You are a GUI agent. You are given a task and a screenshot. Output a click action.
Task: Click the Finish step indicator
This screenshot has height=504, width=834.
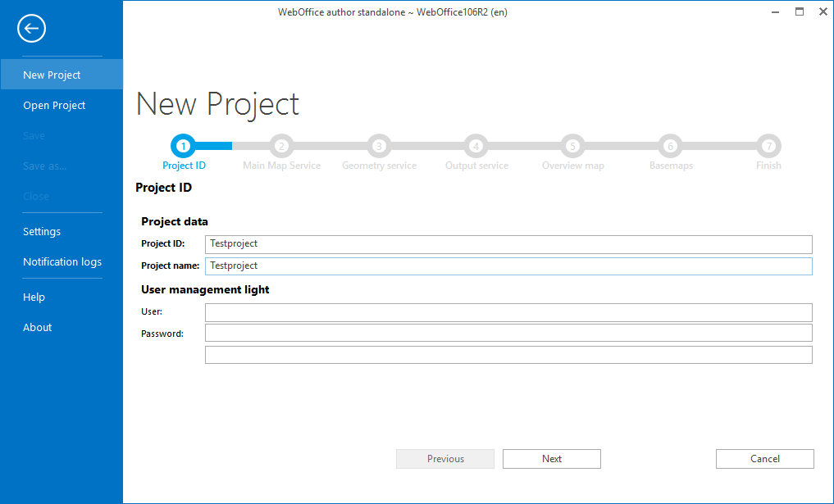768,145
